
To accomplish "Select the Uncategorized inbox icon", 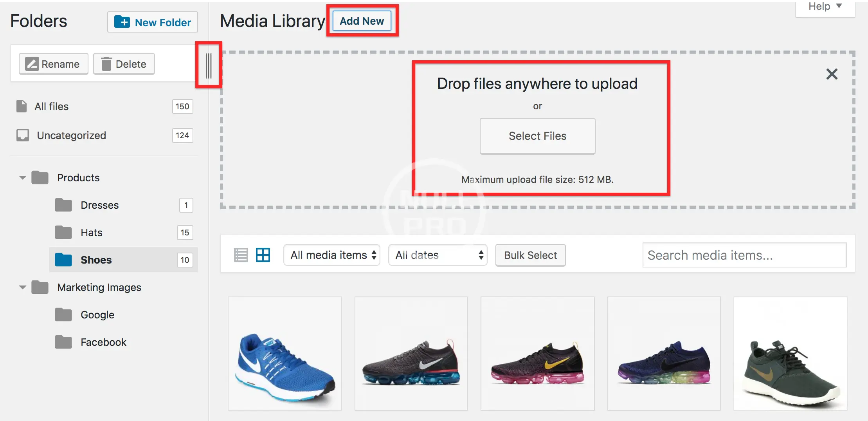I will click(23, 135).
